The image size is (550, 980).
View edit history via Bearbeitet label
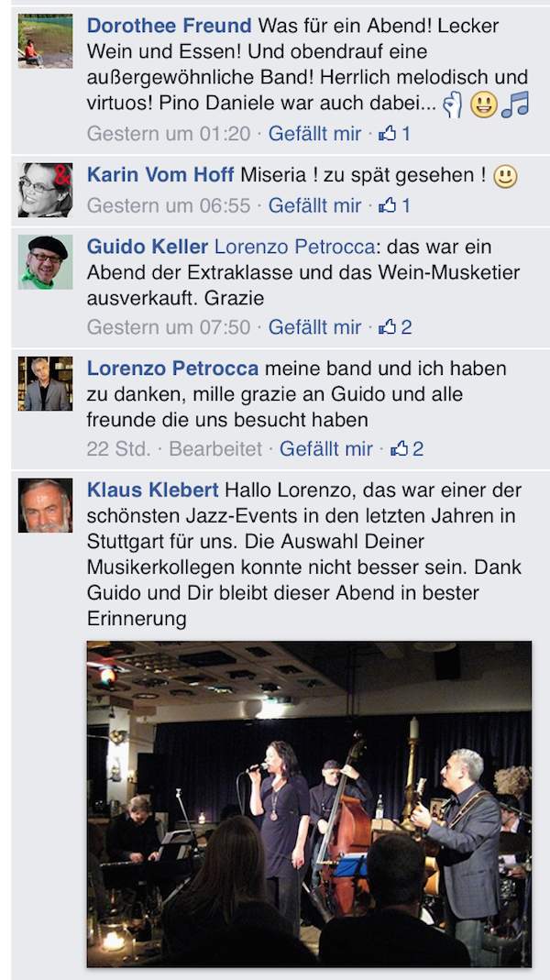pos(215,449)
